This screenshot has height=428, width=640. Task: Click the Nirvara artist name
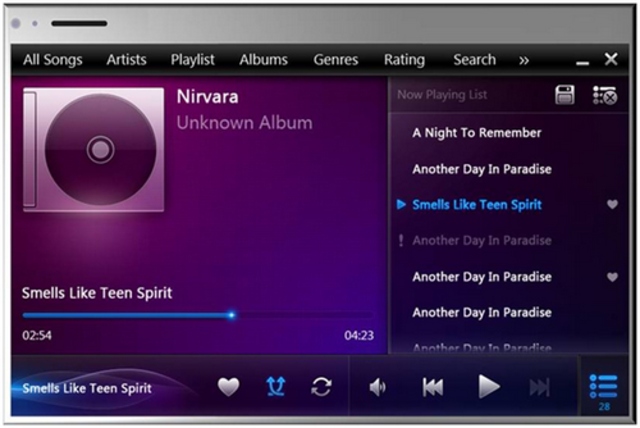[x=207, y=97]
